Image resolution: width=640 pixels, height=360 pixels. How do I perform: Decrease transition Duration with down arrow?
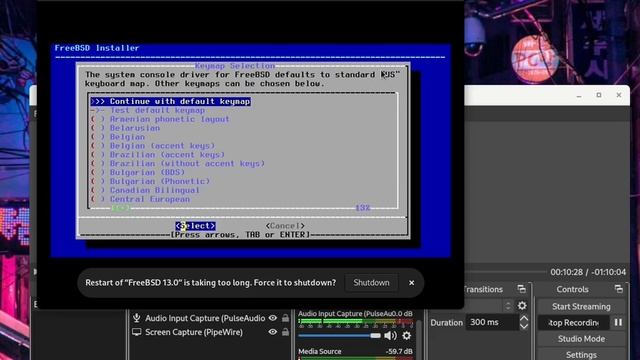tap(524, 326)
